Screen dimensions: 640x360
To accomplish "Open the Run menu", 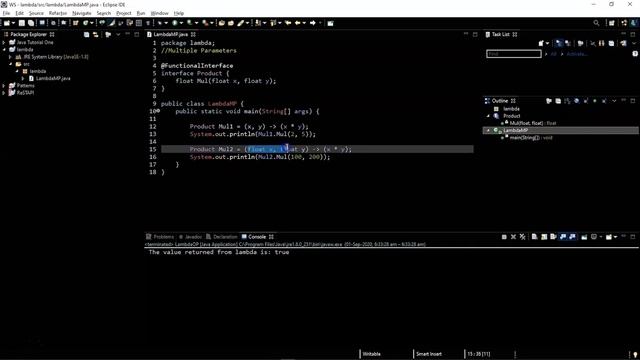I will 141,13.
